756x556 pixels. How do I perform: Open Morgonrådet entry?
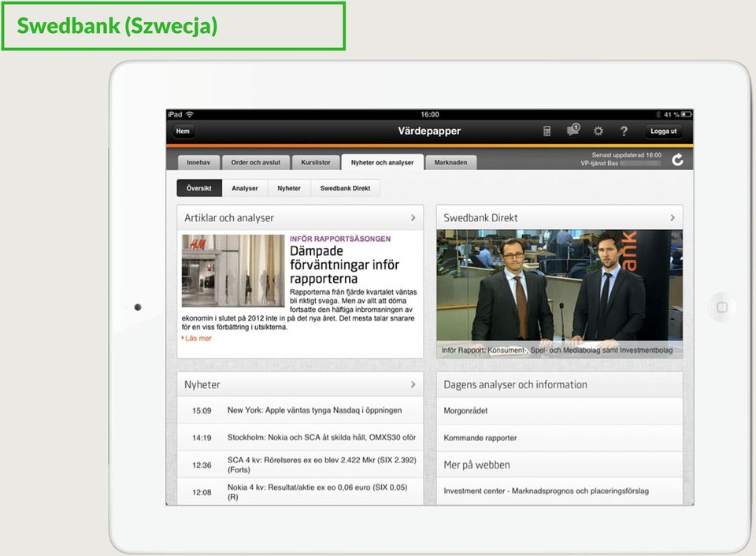[559, 411]
